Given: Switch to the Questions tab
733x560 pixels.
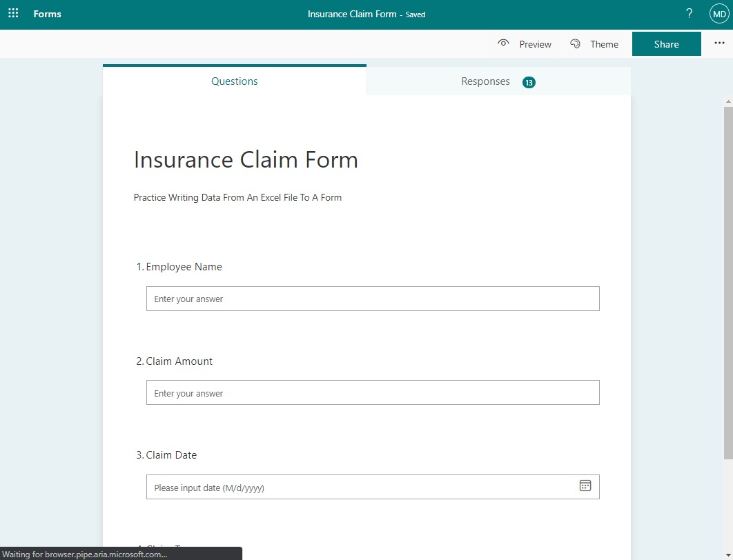Looking at the screenshot, I should tap(234, 81).
